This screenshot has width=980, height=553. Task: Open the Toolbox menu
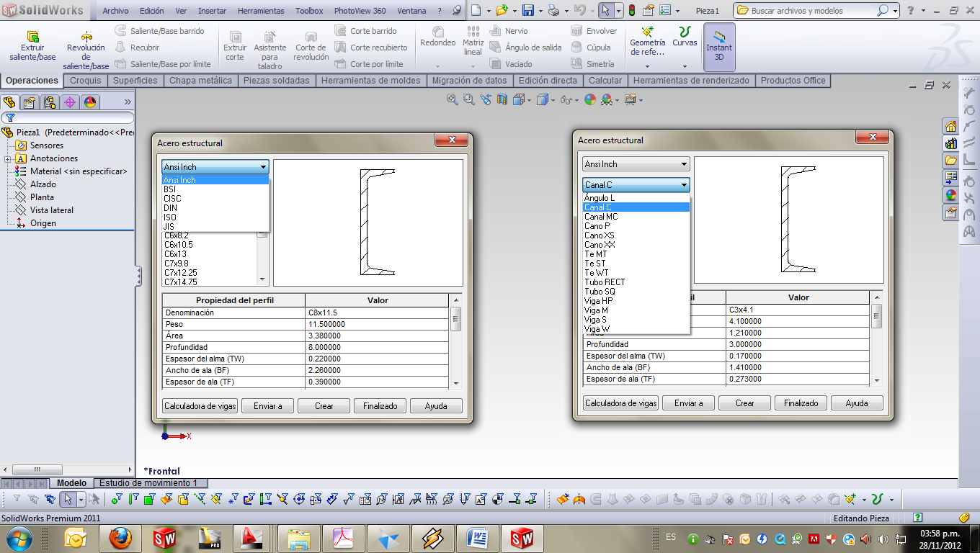click(309, 11)
